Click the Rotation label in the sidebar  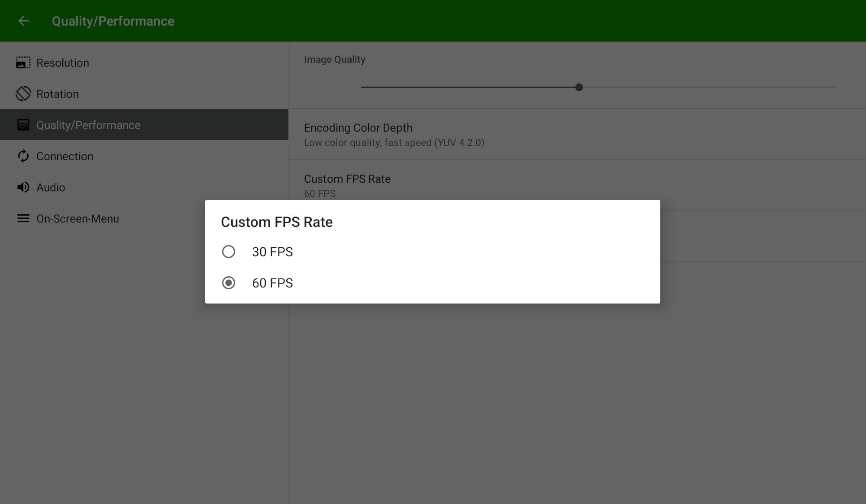[58, 94]
